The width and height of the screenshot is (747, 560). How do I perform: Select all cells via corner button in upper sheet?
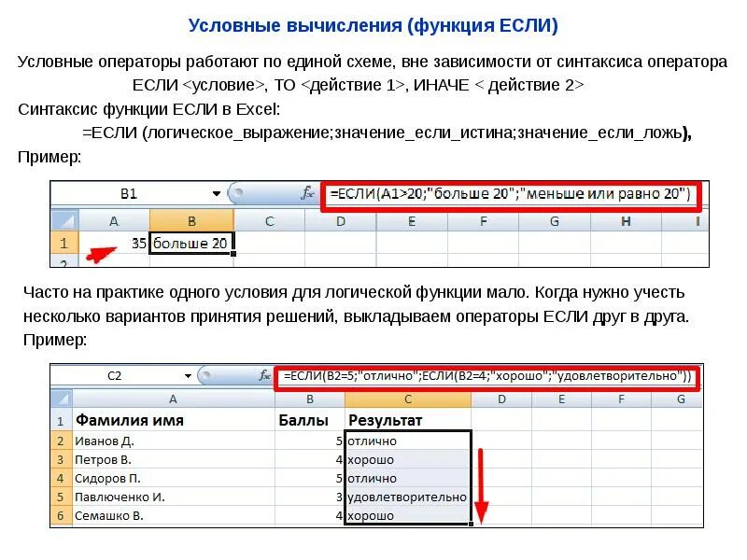64,221
